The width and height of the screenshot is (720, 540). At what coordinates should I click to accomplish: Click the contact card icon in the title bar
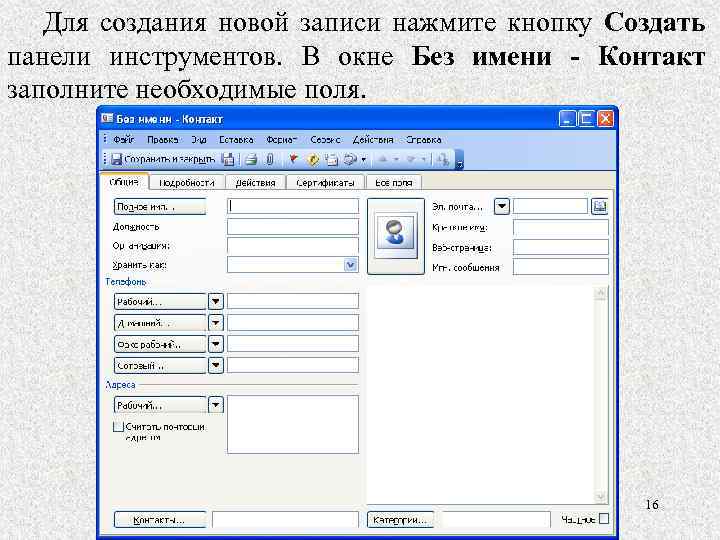click(x=107, y=118)
